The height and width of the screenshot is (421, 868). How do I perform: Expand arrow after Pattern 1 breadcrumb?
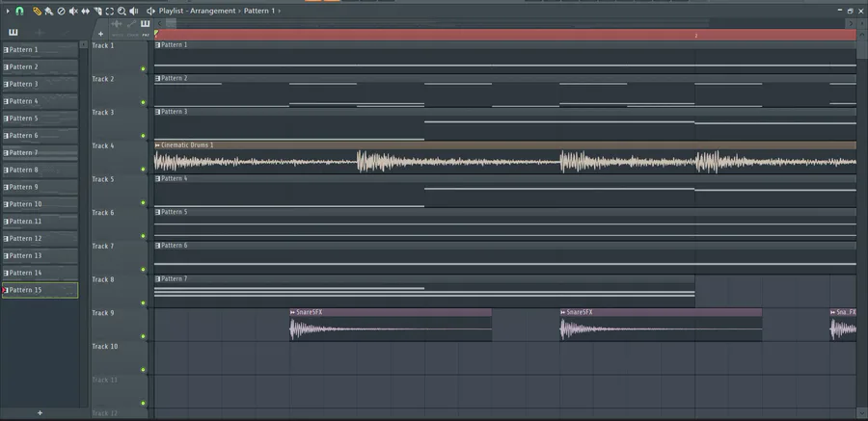pos(280,11)
